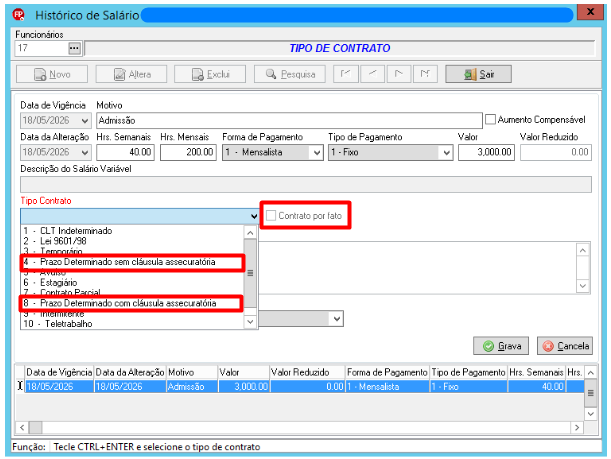This screenshot has height=459, width=611.
Task: Expand Tipo de Pagamento dropdown
Action: [447, 153]
